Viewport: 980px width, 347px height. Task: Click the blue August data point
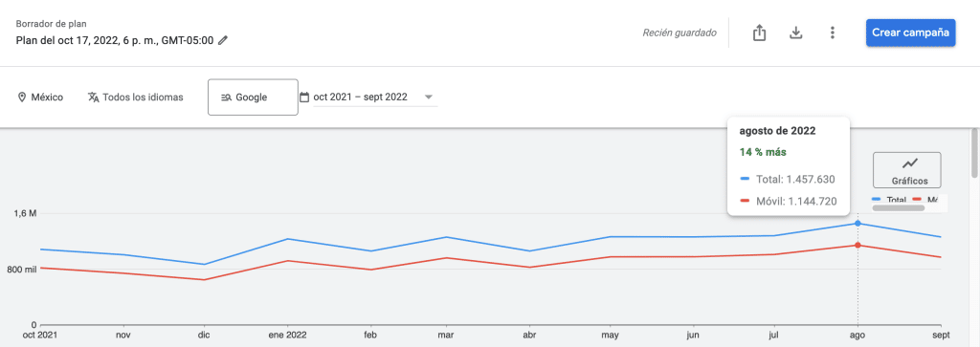[857, 223]
